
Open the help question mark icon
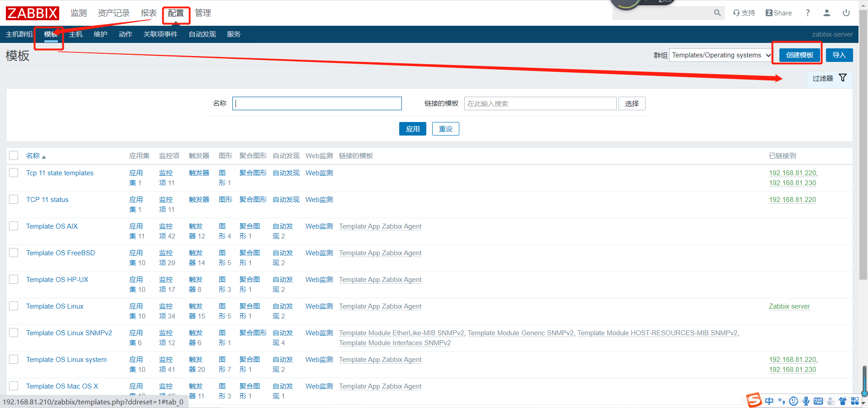[807, 13]
